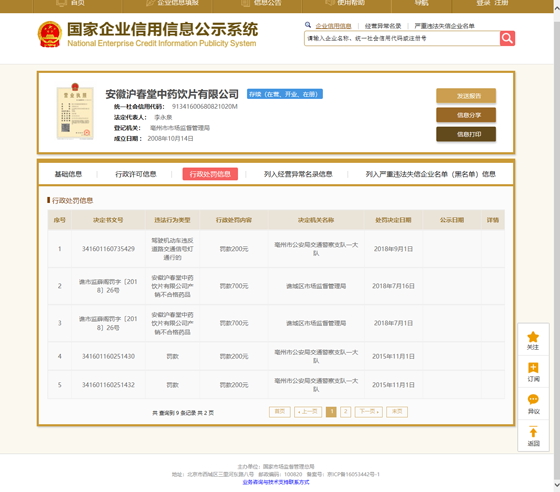560x492 pixels.
Task: Click the unified credit code 91341600680821020M
Action: click(x=205, y=106)
